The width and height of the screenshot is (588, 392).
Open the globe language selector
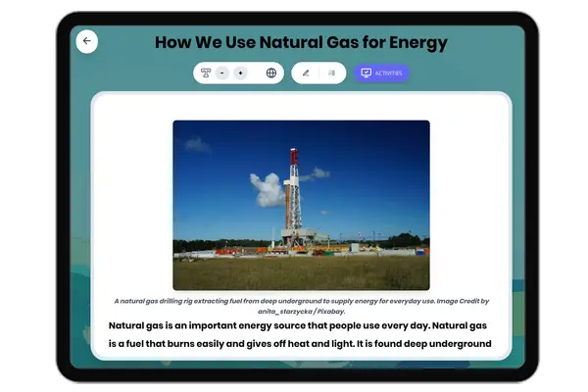click(271, 73)
